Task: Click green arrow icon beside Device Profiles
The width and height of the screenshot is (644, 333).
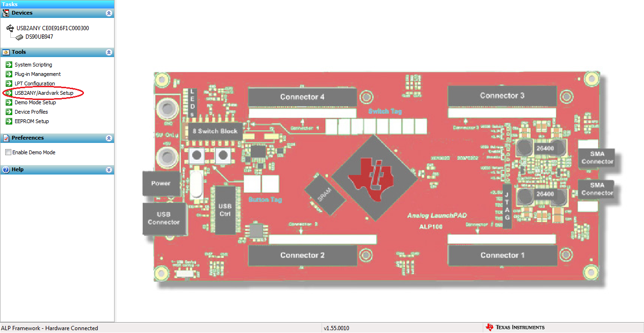Action: tap(9, 112)
